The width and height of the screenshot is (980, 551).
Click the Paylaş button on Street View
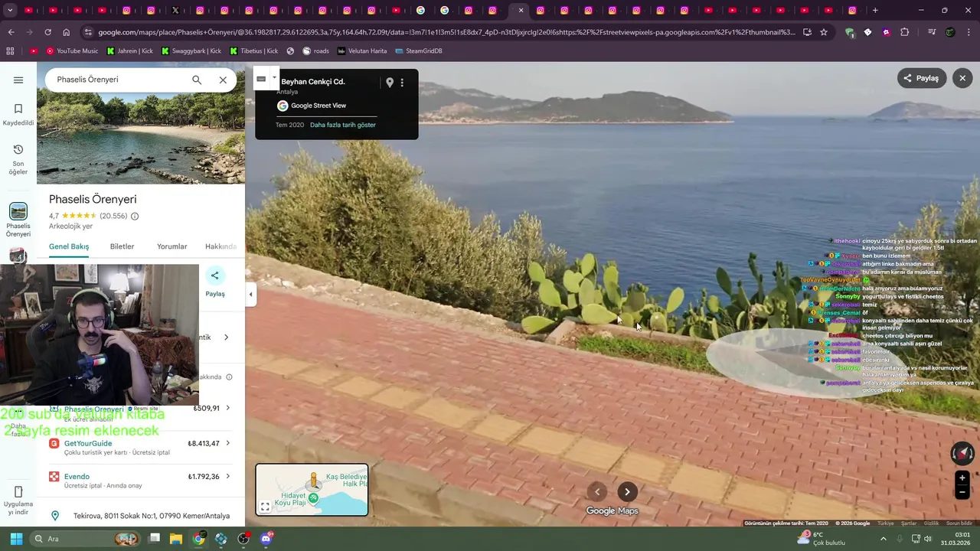pyautogui.click(x=921, y=78)
